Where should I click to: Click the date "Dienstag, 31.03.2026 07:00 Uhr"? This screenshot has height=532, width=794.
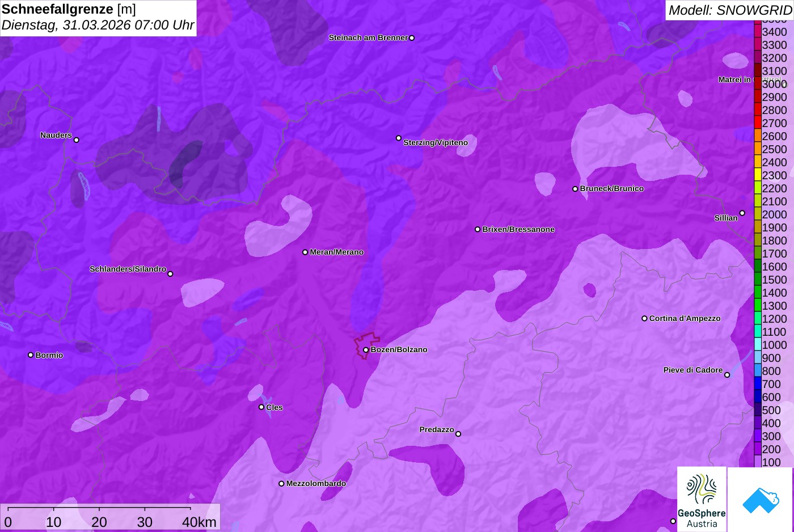point(98,25)
